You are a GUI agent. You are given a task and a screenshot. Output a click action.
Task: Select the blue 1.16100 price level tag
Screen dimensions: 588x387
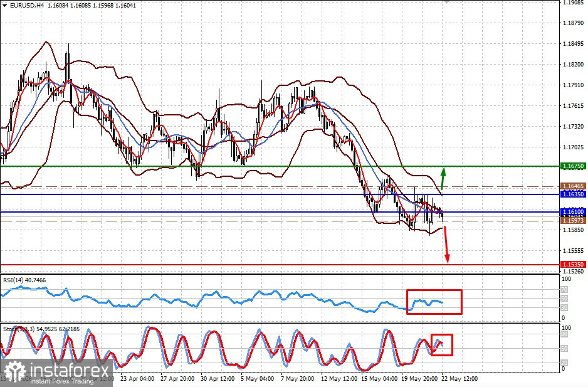point(572,212)
